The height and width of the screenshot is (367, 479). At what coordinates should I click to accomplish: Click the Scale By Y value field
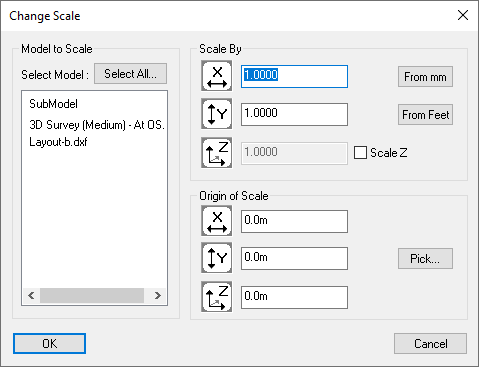pyautogui.click(x=294, y=115)
